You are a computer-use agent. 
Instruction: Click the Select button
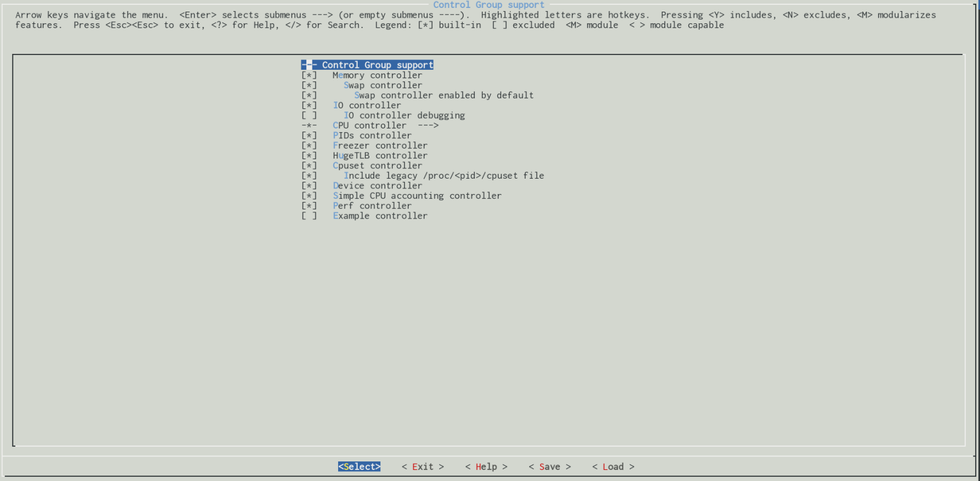(x=359, y=467)
